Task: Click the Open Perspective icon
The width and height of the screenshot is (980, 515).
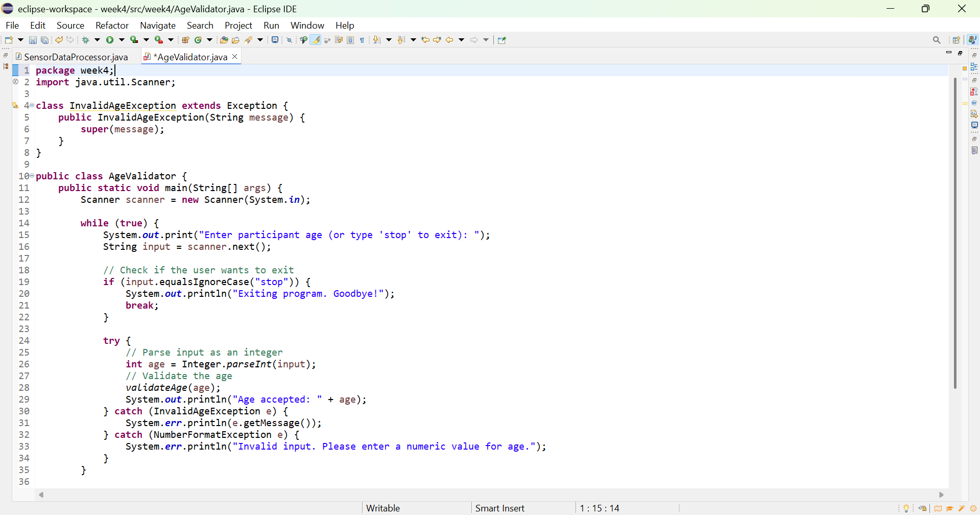Action: click(x=957, y=40)
